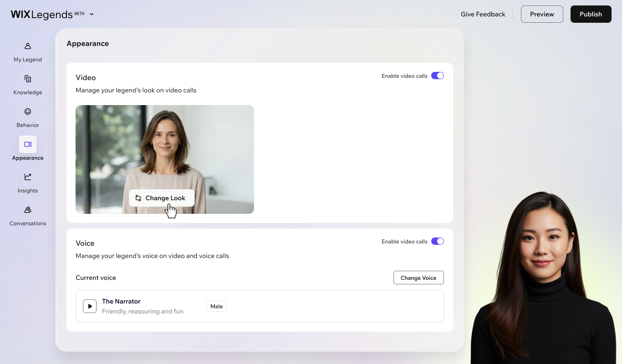622x364 pixels.
Task: Select the Insights tab label
Action: [x=28, y=191]
